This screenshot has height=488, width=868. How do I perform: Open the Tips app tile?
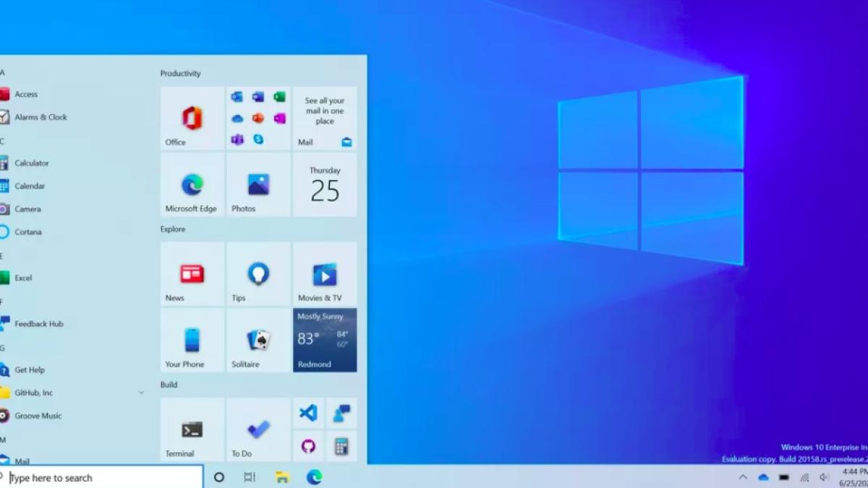pos(258,275)
